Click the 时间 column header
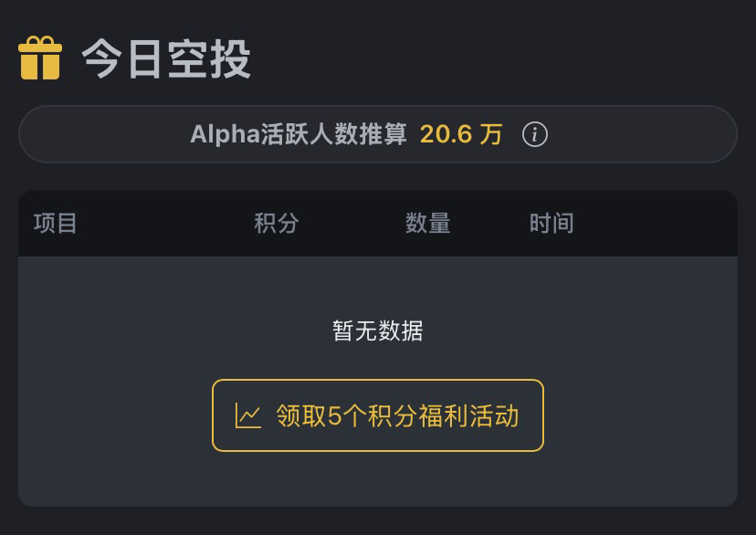Viewport: 756px width, 535px height. click(x=551, y=223)
